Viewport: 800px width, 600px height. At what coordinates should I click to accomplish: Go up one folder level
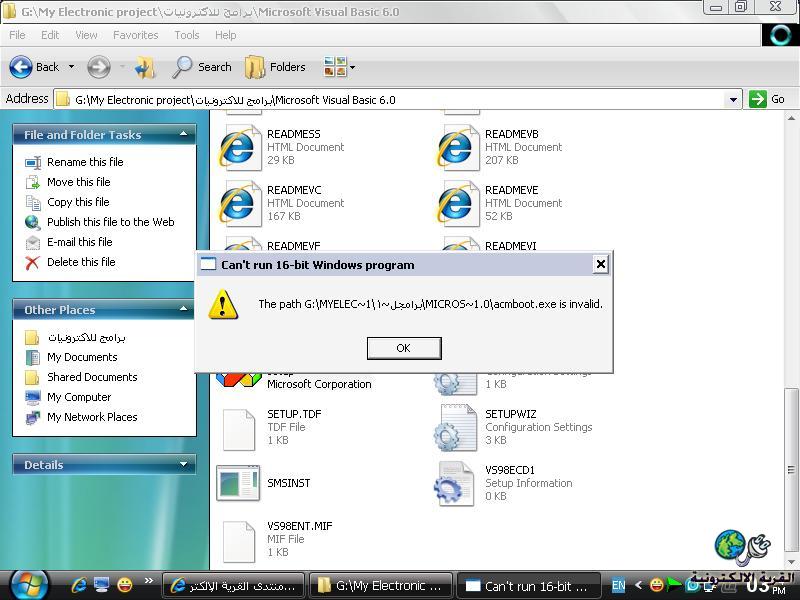(145, 67)
